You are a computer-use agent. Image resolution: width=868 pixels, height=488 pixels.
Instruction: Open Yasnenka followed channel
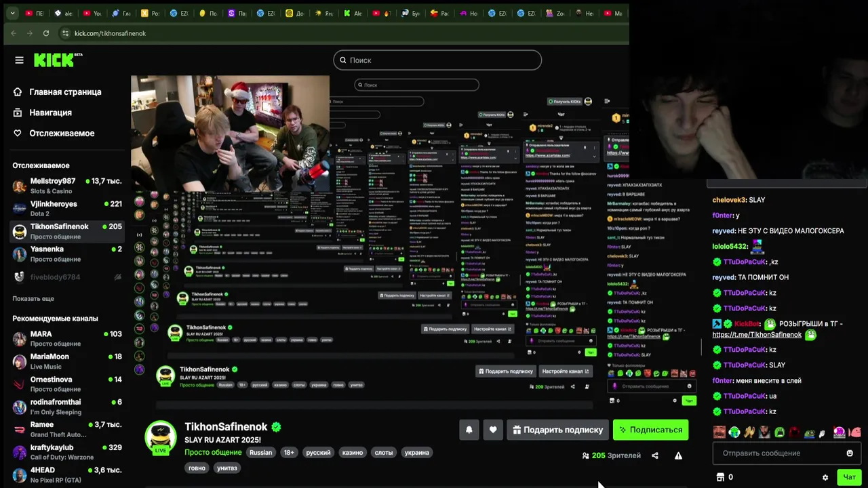point(67,253)
